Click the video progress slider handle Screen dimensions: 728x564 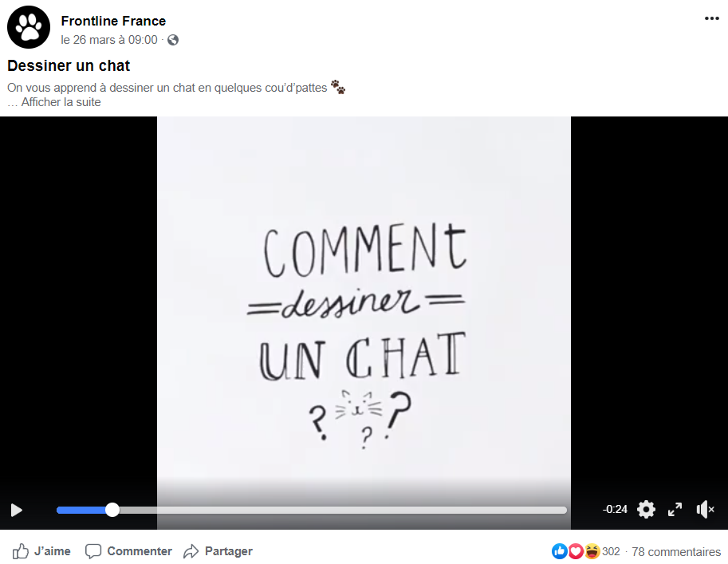[x=112, y=510]
